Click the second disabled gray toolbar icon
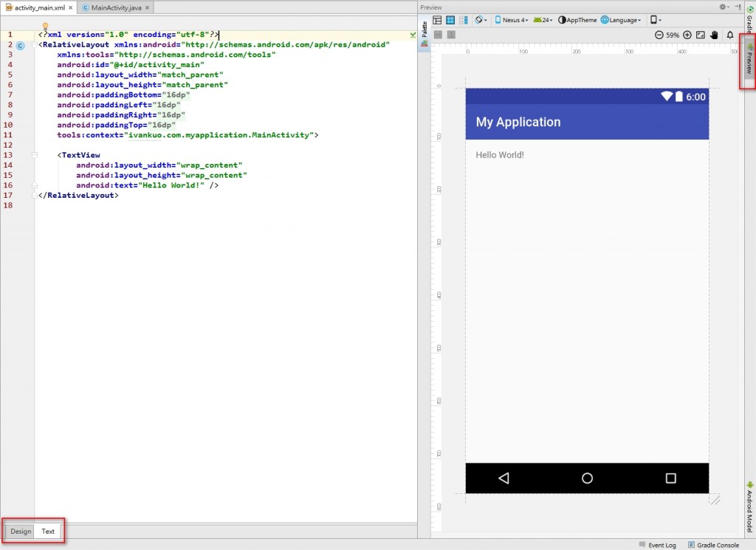The width and height of the screenshot is (756, 550). tap(451, 35)
